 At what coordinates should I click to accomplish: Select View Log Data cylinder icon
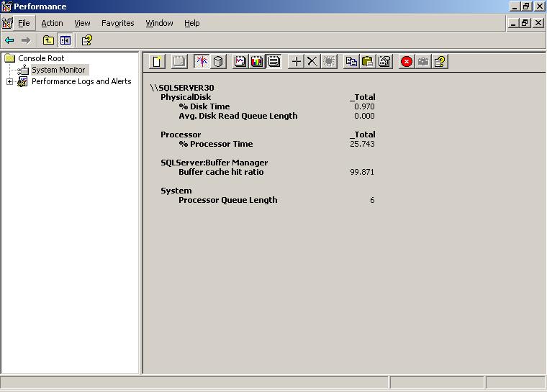pyautogui.click(x=218, y=62)
